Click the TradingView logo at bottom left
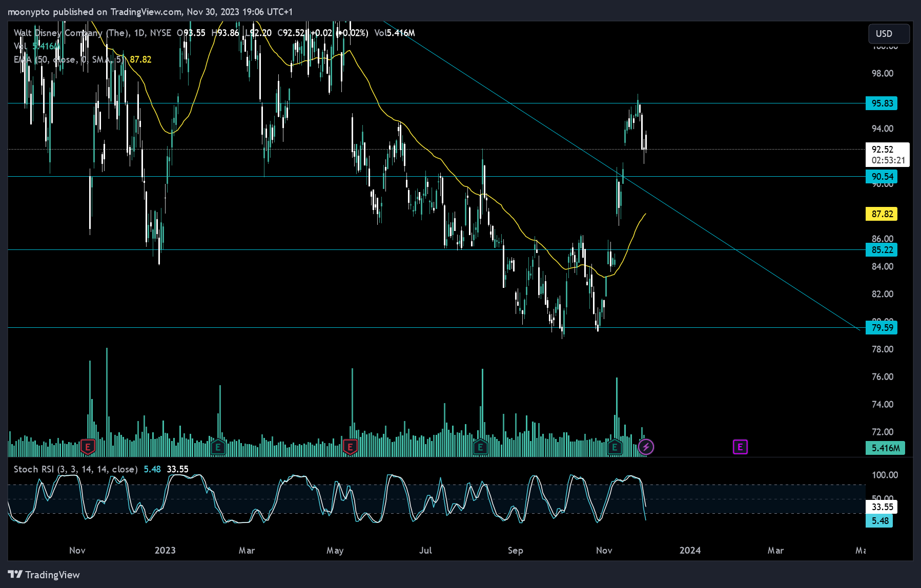 [44, 575]
